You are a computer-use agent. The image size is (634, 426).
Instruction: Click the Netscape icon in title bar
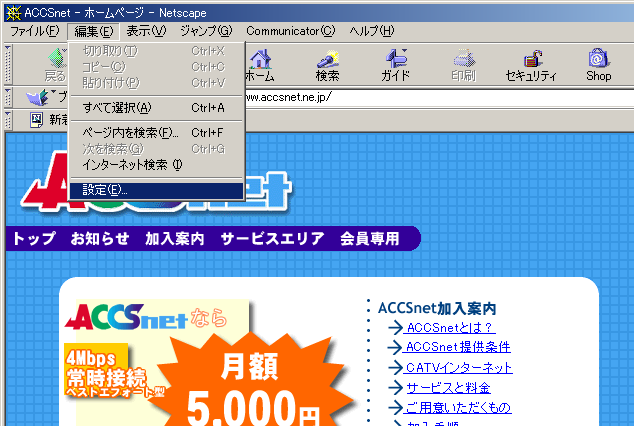click(13, 13)
